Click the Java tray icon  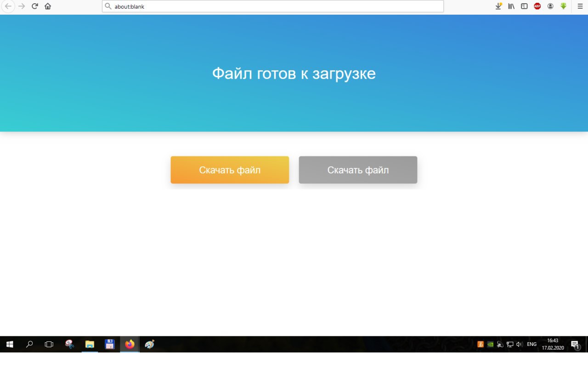tap(481, 344)
